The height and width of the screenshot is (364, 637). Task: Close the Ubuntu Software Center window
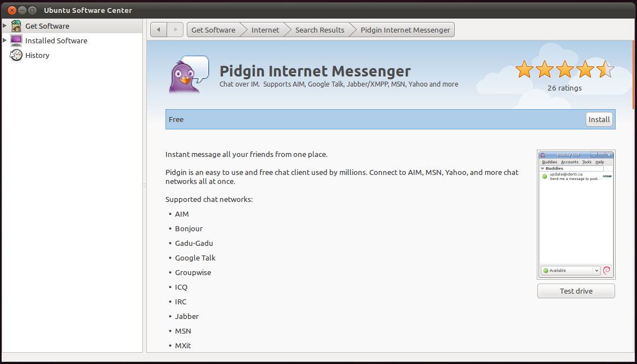(12, 10)
